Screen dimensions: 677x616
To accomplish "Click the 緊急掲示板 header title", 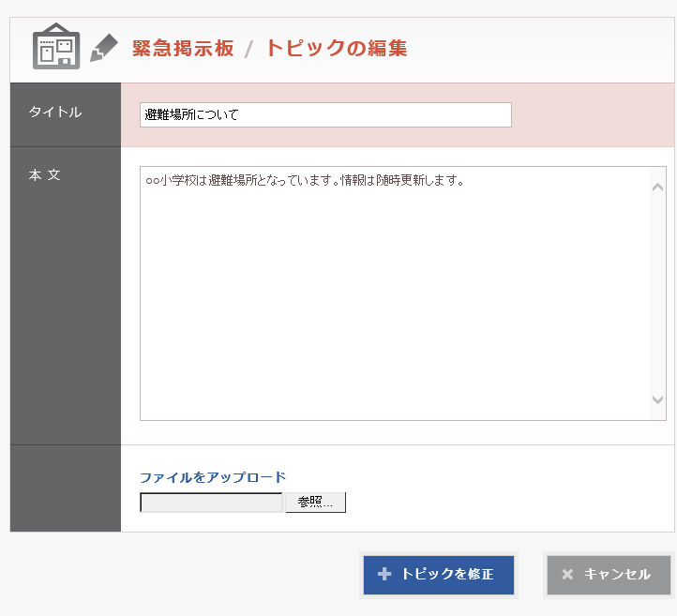I will tap(183, 49).
